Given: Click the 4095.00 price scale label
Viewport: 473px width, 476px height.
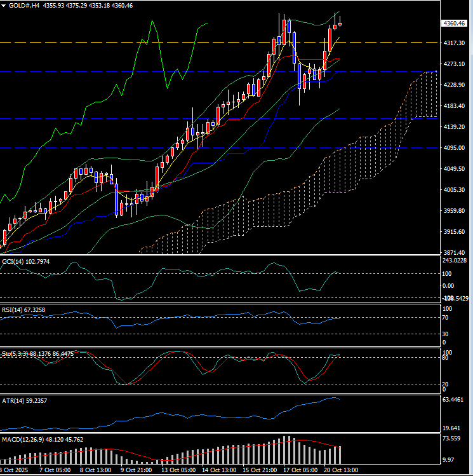Looking at the screenshot, I should (x=454, y=148).
